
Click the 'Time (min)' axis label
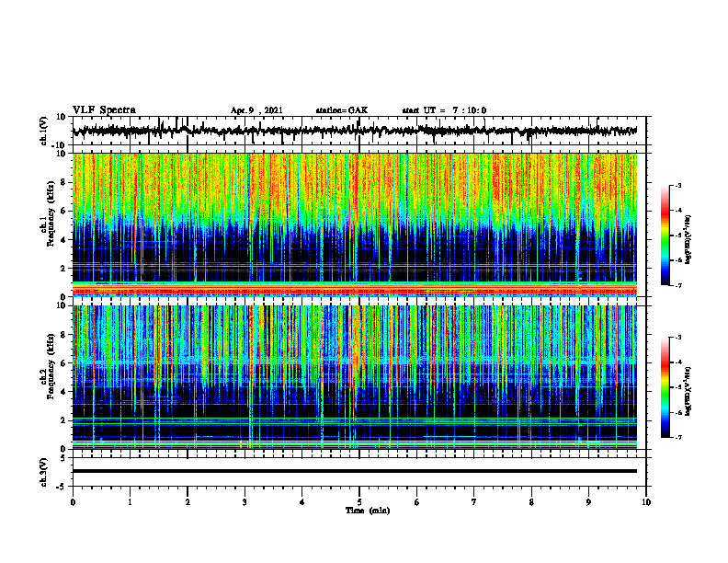[368, 511]
